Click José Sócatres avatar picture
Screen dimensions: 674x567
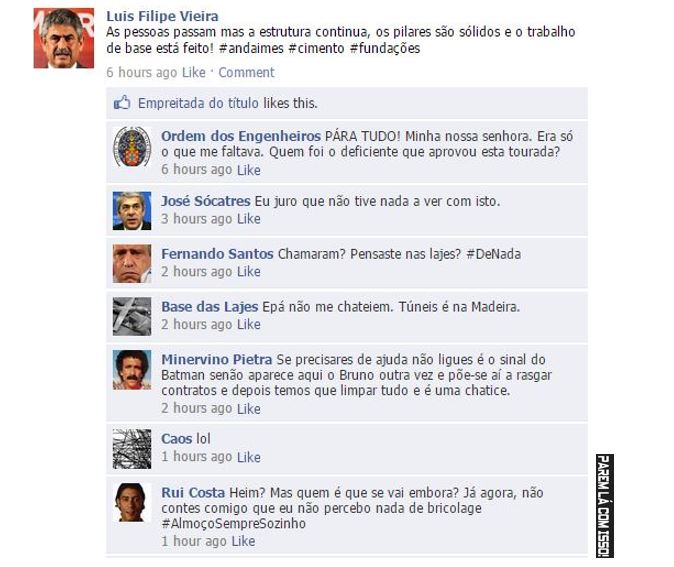(132, 211)
